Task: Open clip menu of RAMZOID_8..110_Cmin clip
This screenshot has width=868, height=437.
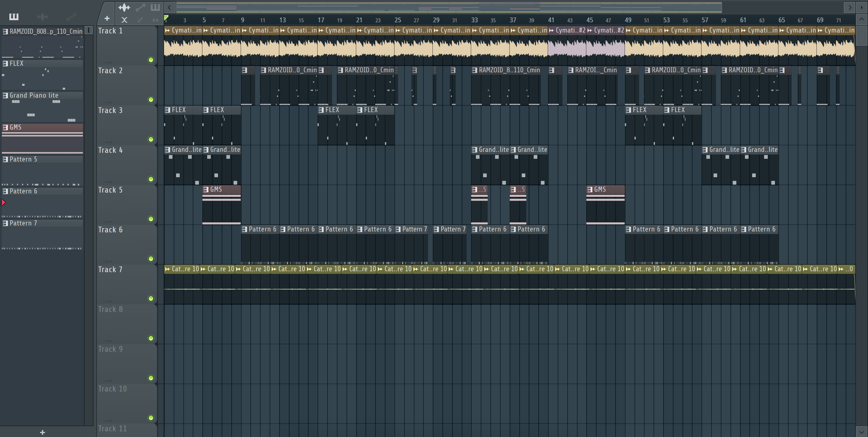Action: point(474,70)
